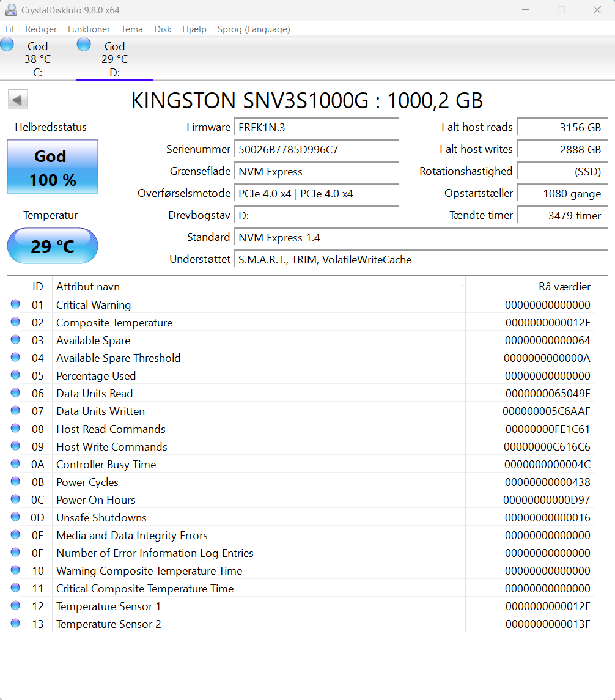This screenshot has width=615, height=700.
Task: Open the Disk menu
Action: click(163, 29)
